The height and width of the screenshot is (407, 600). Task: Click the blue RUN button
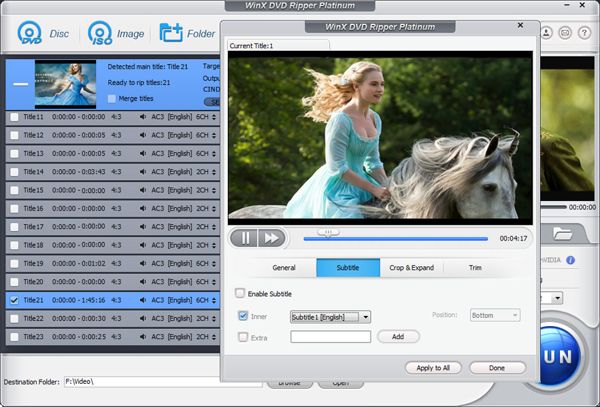tap(570, 354)
